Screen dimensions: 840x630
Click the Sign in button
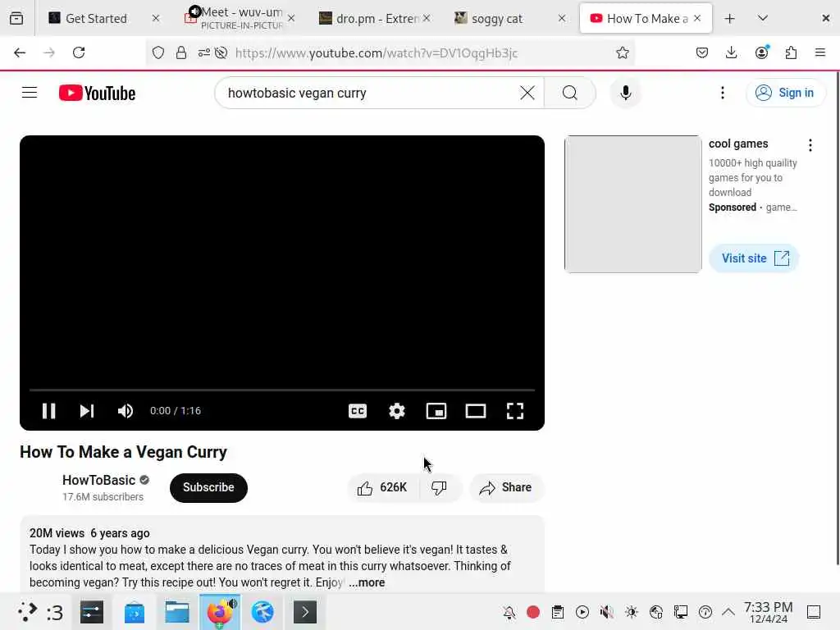[785, 93]
